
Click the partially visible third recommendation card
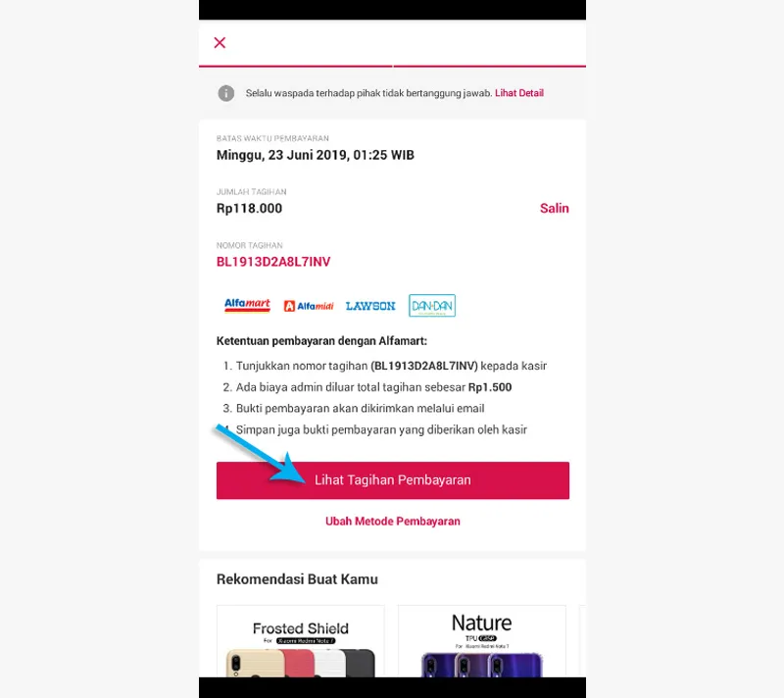pyautogui.click(x=582, y=641)
